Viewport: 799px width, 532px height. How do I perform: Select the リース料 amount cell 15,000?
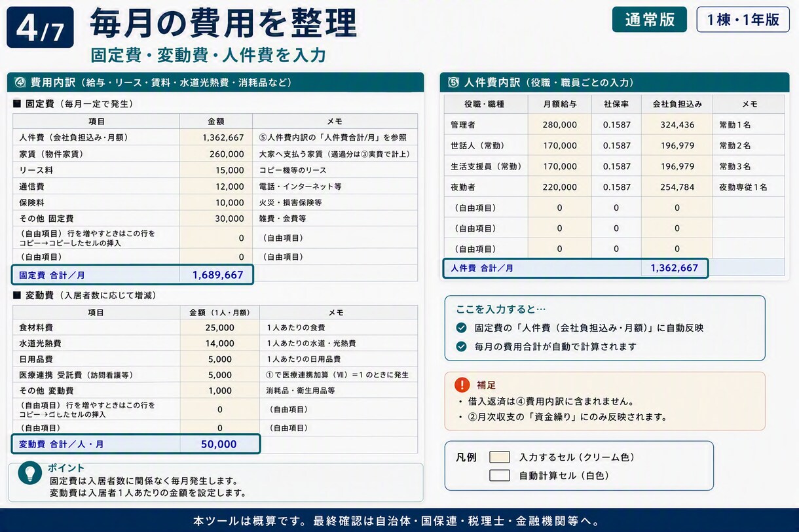point(216,170)
